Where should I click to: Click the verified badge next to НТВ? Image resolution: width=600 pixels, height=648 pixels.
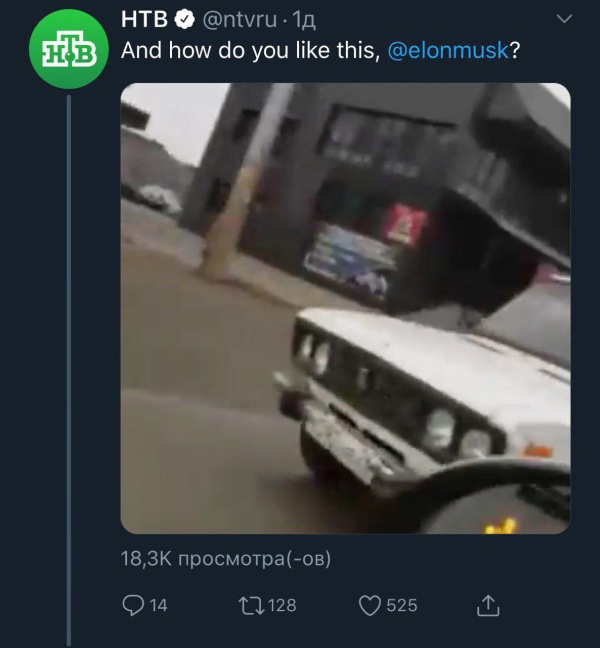[x=185, y=19]
